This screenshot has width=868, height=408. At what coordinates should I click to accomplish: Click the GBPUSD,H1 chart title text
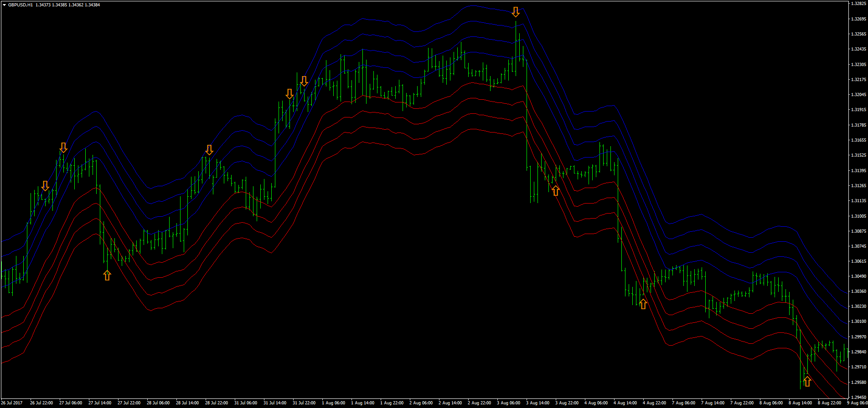click(x=21, y=5)
